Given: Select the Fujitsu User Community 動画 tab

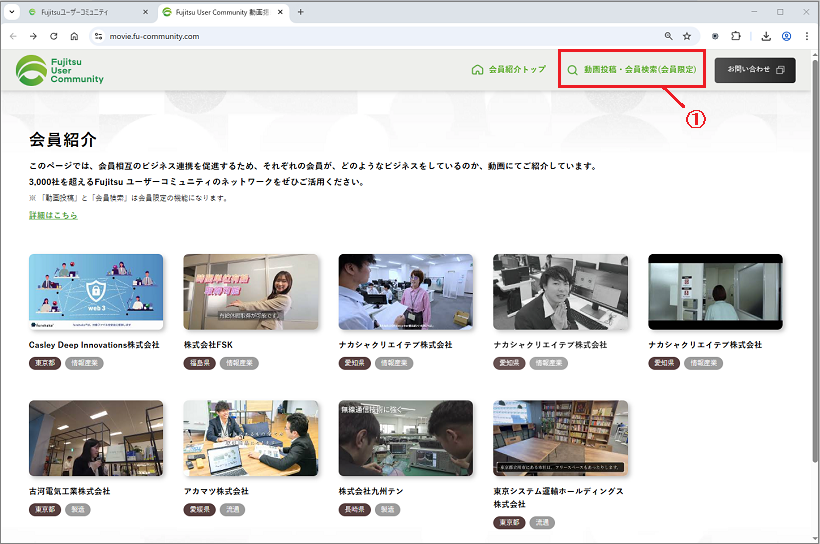Looking at the screenshot, I should (222, 12).
